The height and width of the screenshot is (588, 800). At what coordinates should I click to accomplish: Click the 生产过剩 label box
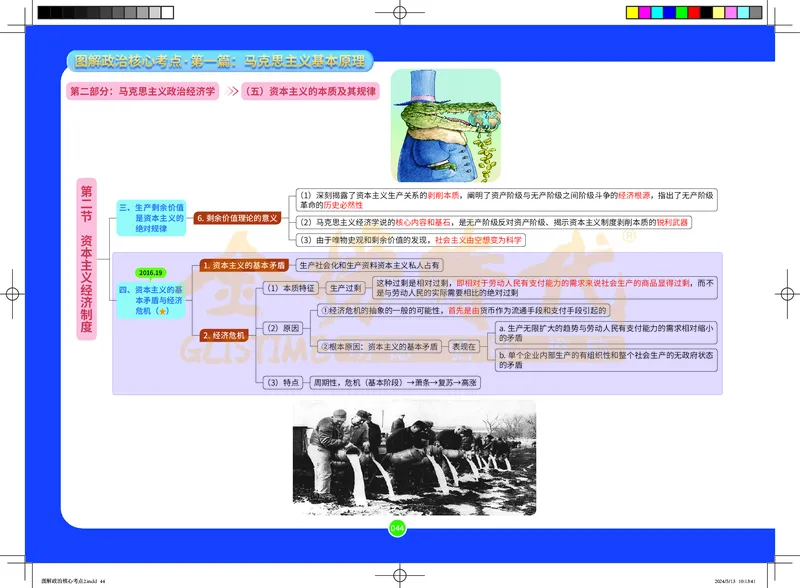(345, 286)
